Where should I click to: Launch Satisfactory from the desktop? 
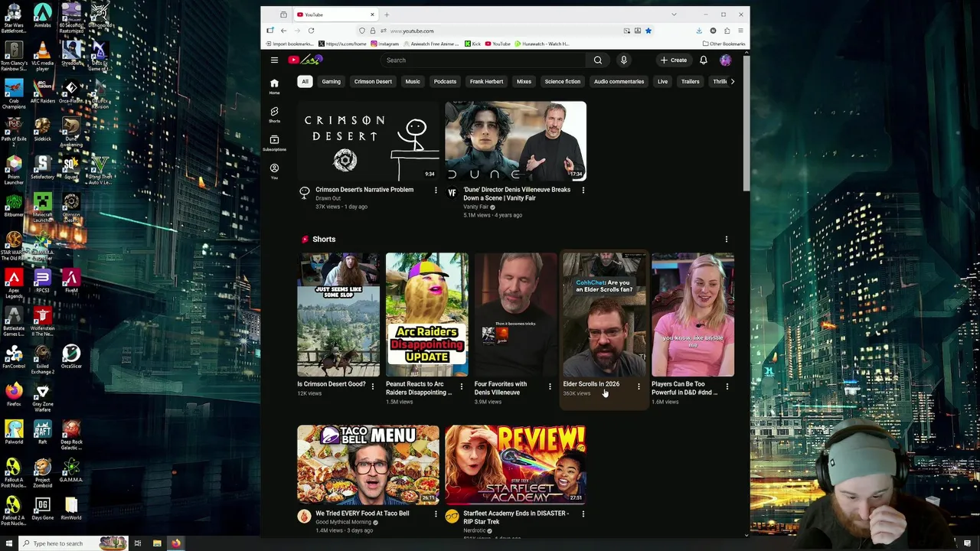click(x=43, y=167)
